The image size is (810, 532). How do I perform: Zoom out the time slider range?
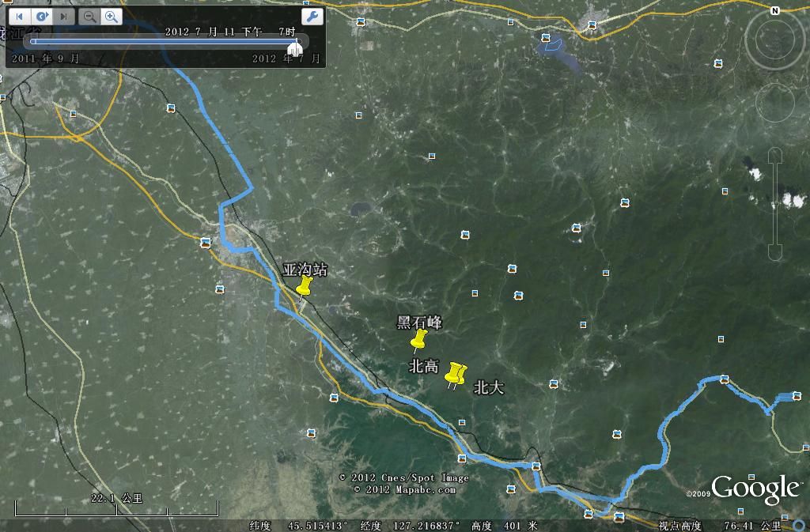90,16
